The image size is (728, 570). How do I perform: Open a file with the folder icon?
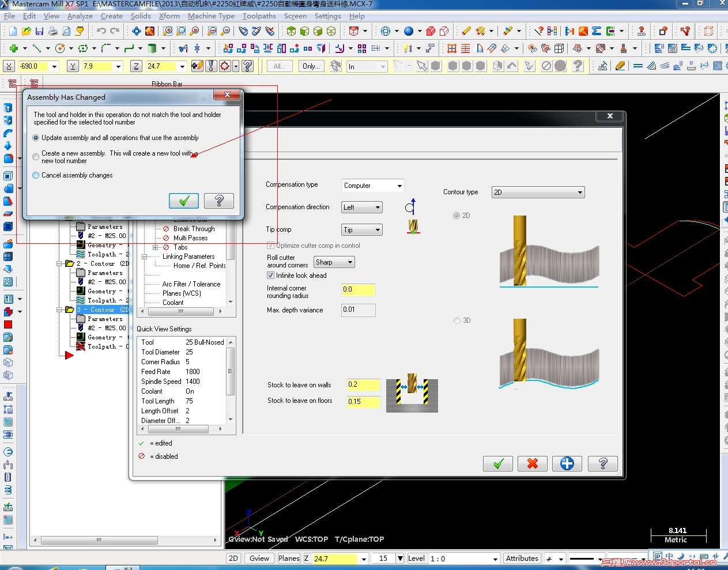[x=26, y=31]
